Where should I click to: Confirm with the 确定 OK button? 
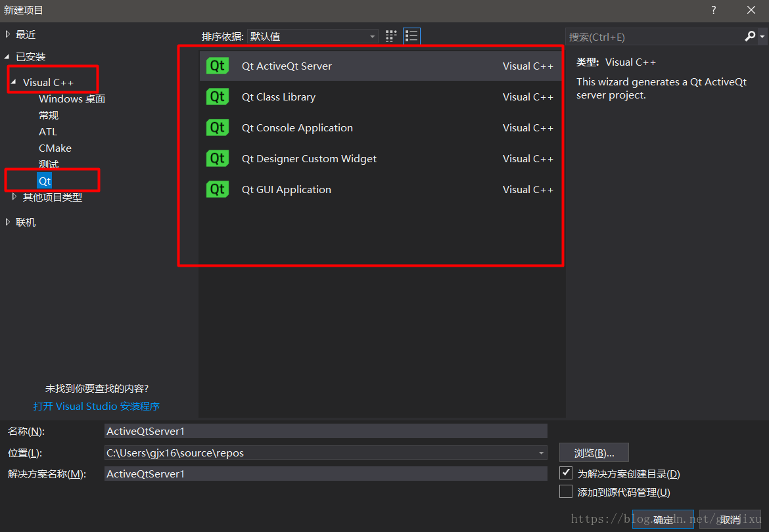pyautogui.click(x=663, y=520)
